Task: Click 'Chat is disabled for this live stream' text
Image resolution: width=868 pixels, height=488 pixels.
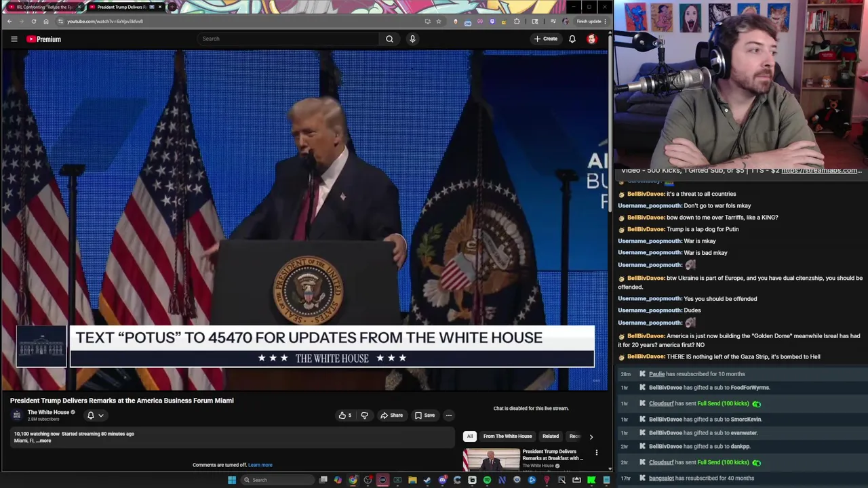Action: [531, 409]
